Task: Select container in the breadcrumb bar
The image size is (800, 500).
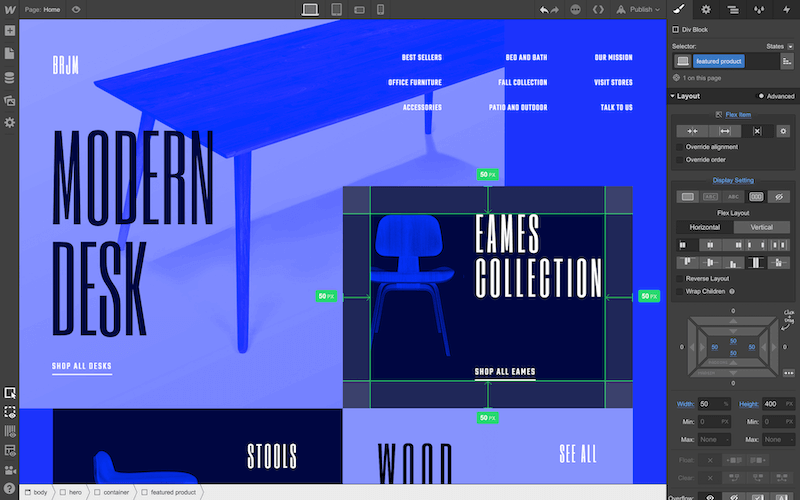Action: [111, 492]
